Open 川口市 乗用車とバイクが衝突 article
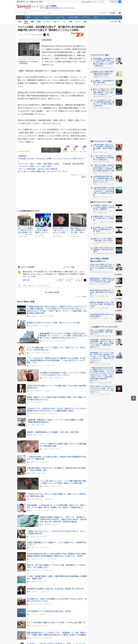138x644 pixels. click(49, 611)
